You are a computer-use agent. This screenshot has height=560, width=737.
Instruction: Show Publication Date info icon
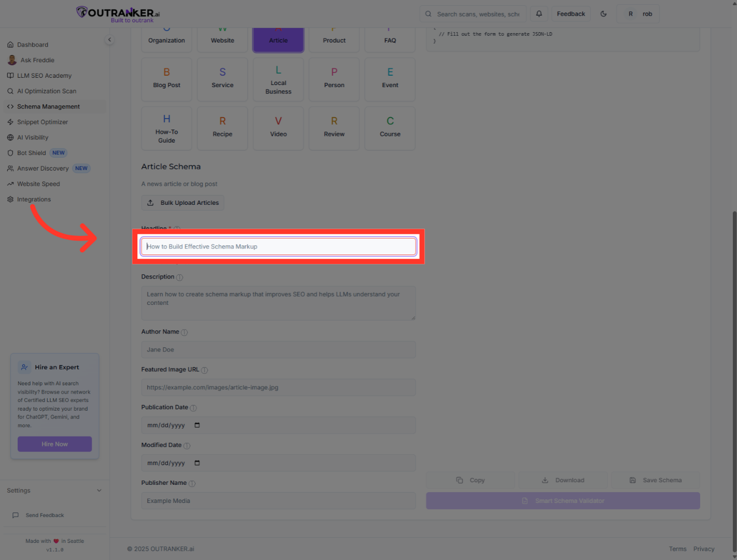[193, 408]
